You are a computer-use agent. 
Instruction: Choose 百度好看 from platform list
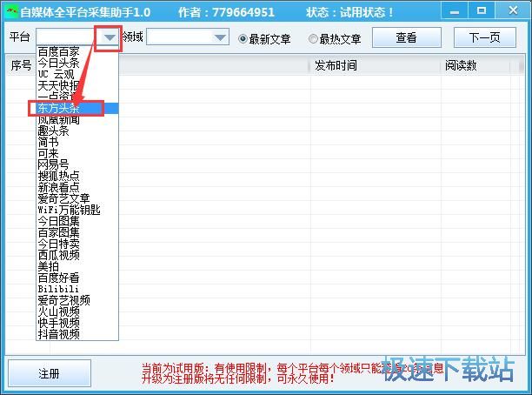click(x=77, y=278)
